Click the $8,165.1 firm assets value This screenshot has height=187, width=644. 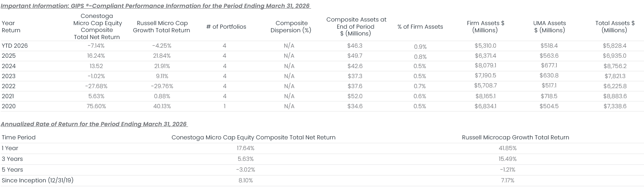[x=485, y=96]
